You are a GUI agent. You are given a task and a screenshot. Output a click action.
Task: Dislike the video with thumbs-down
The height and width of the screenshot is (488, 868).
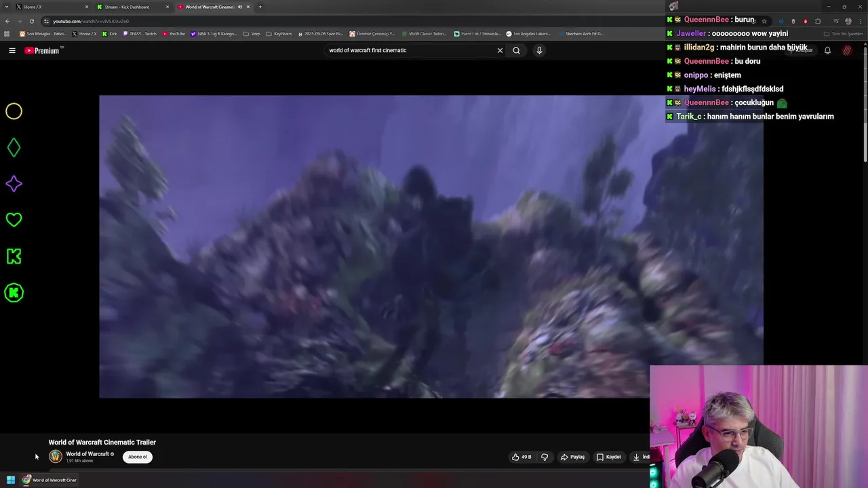(544, 457)
